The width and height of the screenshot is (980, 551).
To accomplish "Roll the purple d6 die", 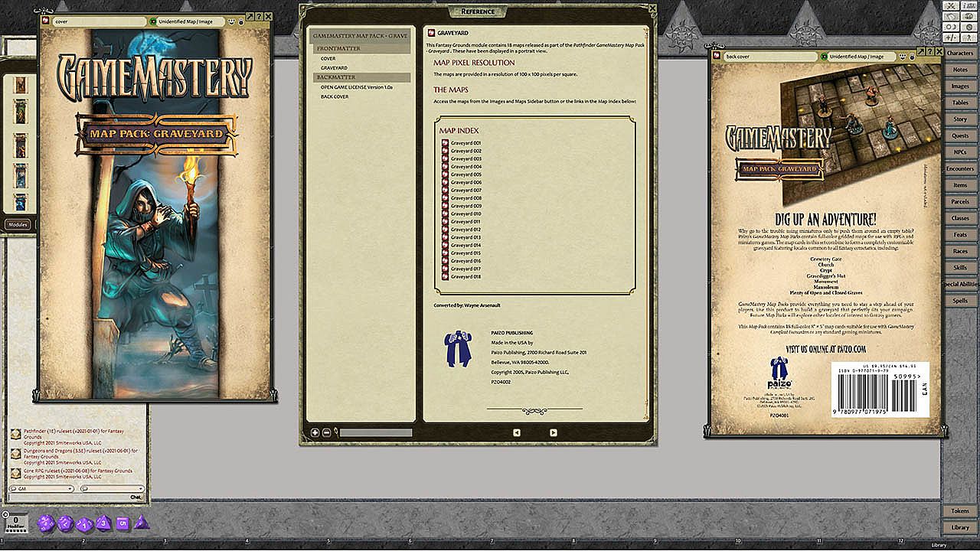I will click(x=122, y=523).
